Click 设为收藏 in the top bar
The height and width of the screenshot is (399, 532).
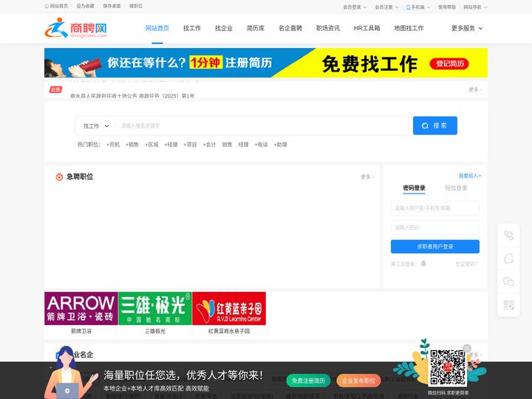click(85, 6)
